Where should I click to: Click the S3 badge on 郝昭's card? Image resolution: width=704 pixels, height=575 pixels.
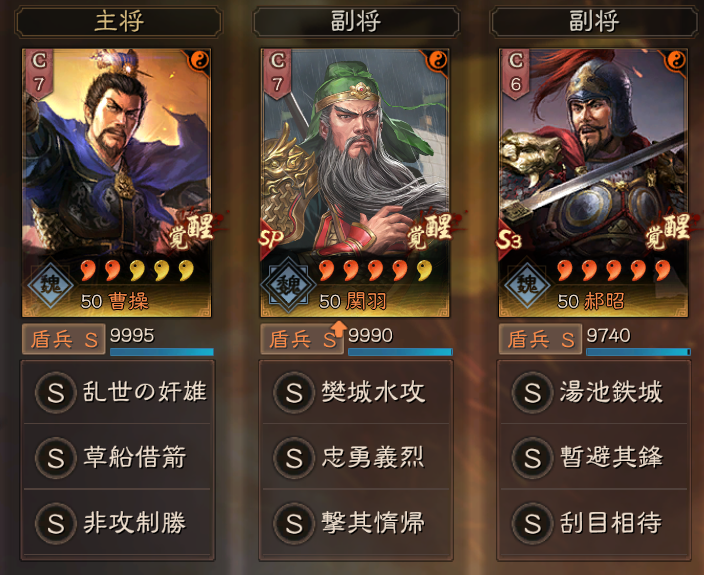click(x=509, y=240)
